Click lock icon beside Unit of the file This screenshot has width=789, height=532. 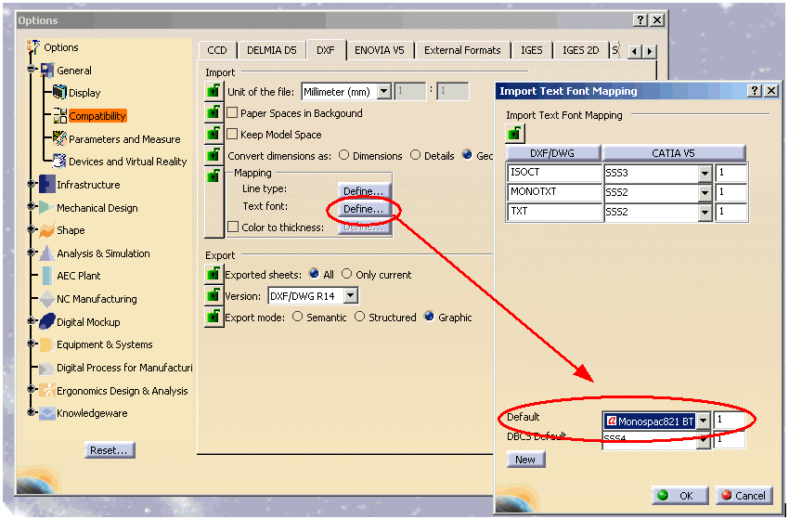pos(213,92)
